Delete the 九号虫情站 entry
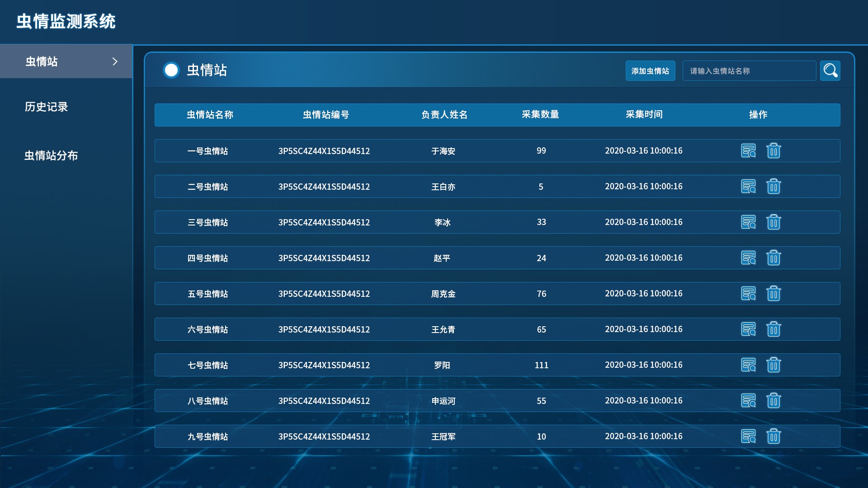The height and width of the screenshot is (488, 868). [774, 436]
